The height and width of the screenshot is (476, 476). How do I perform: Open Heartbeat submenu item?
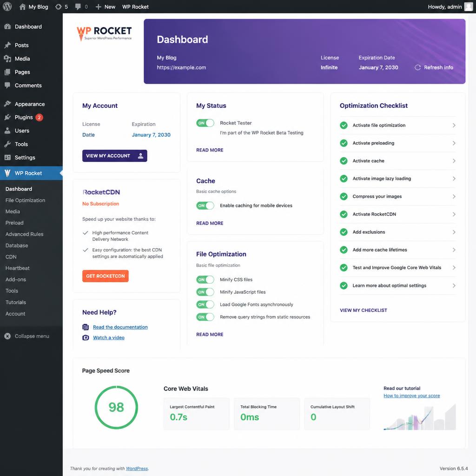[17, 268]
